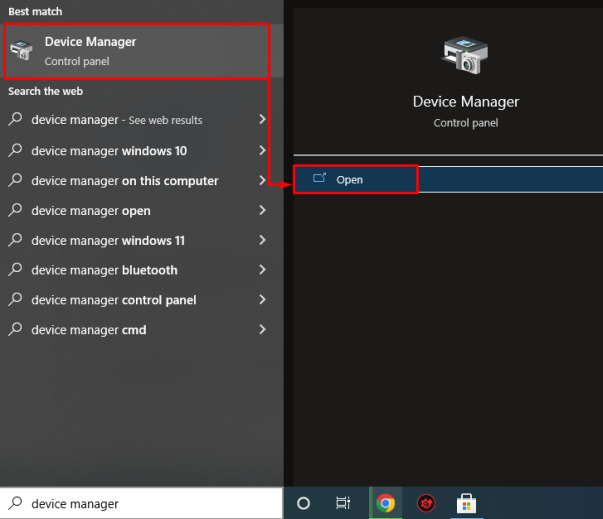This screenshot has height=519, width=603.
Task: Click the search text field containing 'device manager'
Action: tap(150, 503)
